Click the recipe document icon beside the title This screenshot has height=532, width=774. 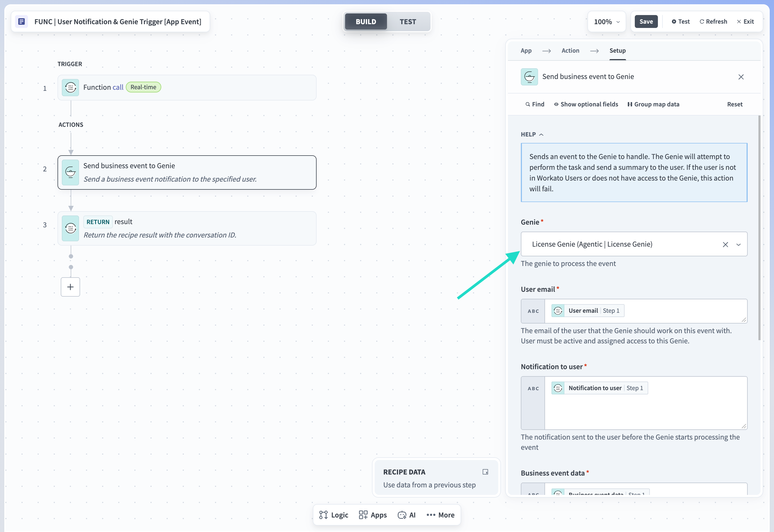tap(21, 22)
